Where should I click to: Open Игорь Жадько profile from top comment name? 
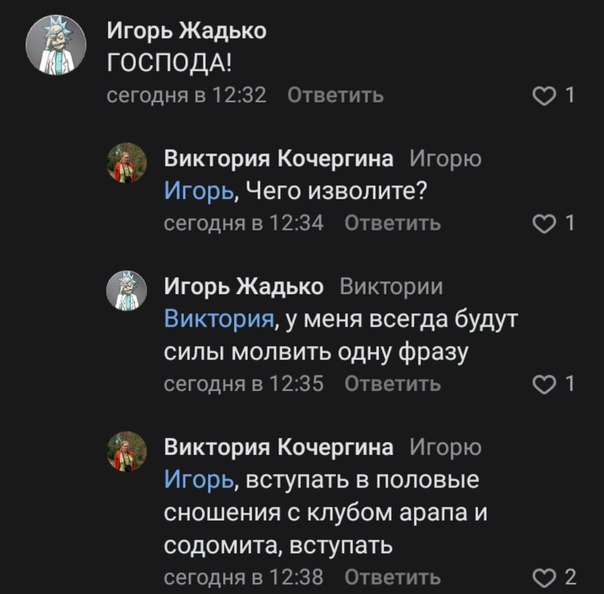point(187,31)
